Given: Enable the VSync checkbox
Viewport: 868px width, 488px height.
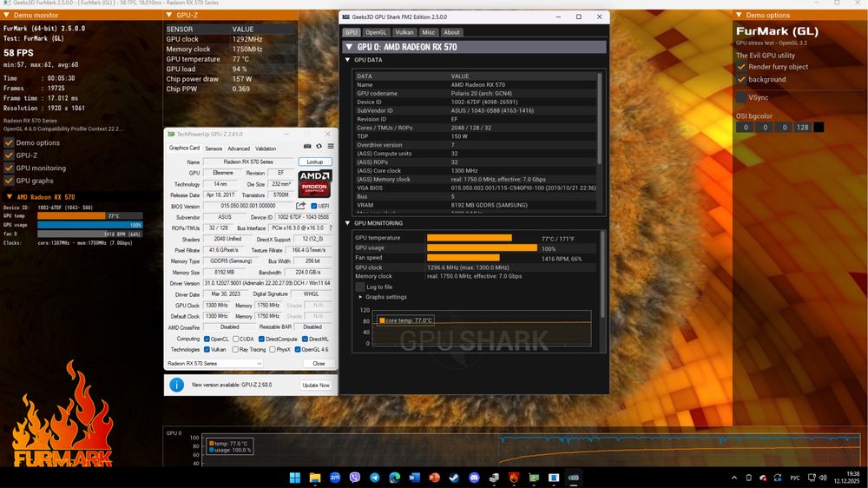Looking at the screenshot, I should click(x=741, y=97).
